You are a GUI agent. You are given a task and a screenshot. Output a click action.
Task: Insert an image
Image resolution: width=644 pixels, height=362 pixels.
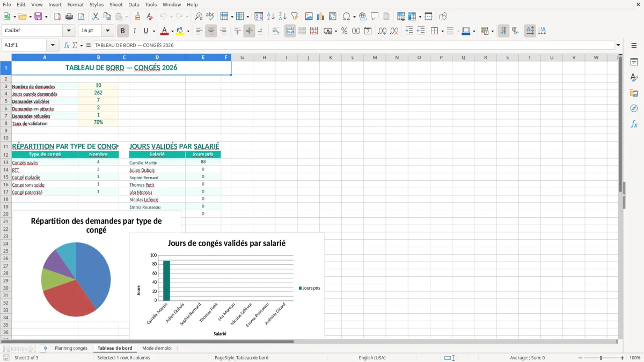309,16
